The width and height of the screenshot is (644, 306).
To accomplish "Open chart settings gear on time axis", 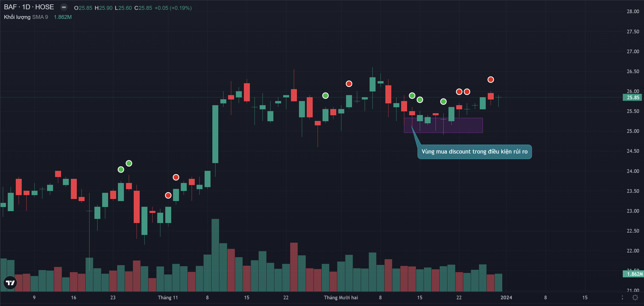I will 635,298.
